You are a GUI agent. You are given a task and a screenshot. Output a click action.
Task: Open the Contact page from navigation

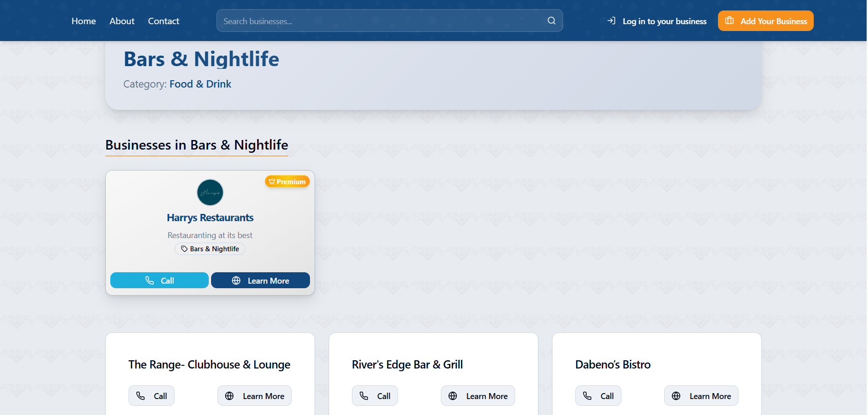click(x=163, y=21)
